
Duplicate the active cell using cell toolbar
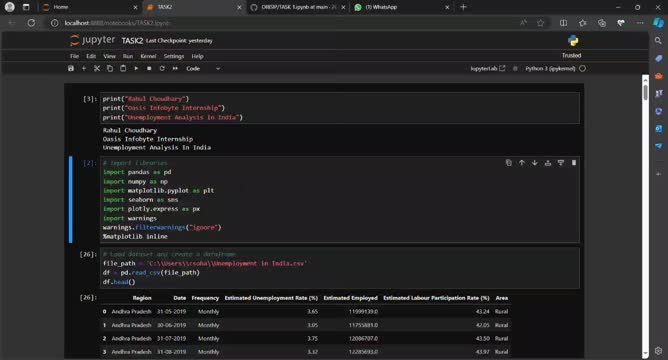point(509,163)
